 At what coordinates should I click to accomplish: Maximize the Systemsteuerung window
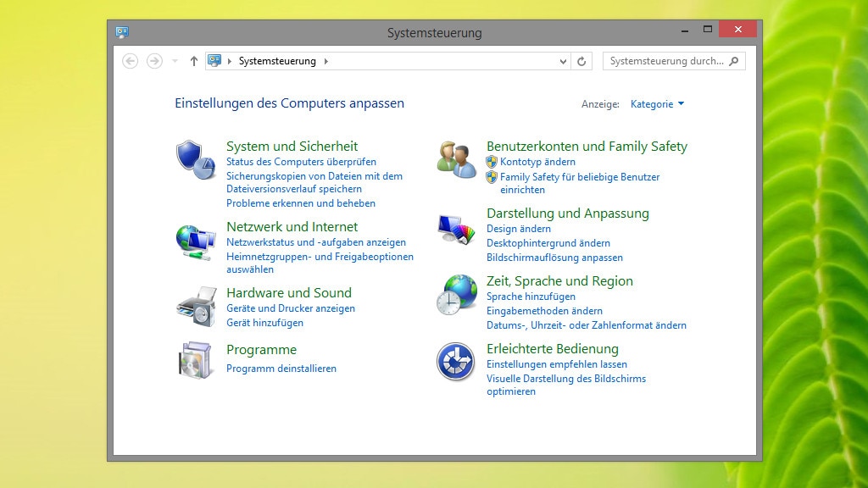point(708,30)
